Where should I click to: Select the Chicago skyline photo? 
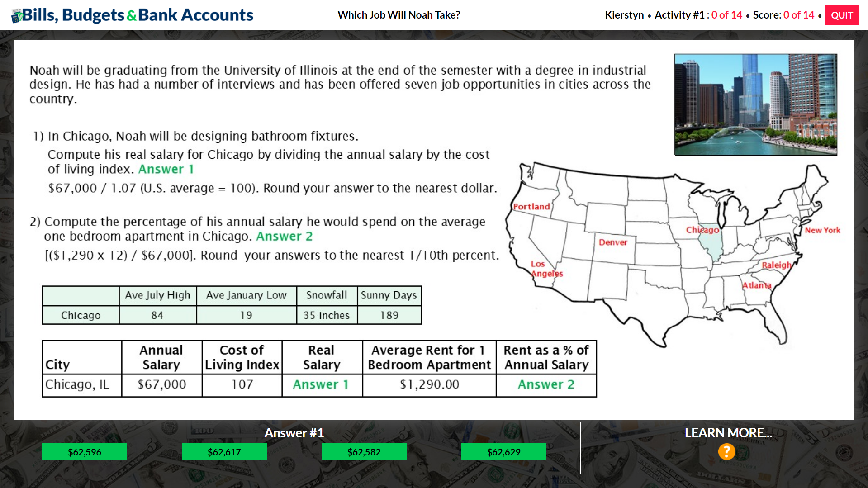[x=755, y=104]
